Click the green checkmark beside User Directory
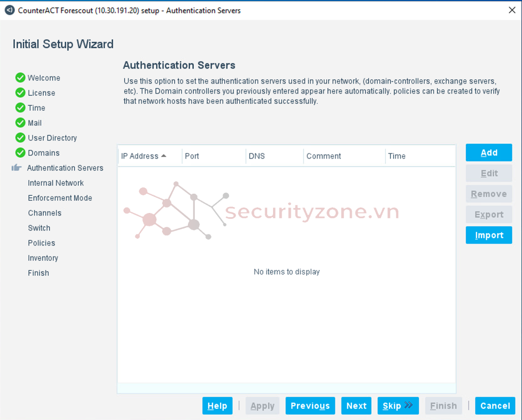This screenshot has width=522, height=420. tap(20, 138)
